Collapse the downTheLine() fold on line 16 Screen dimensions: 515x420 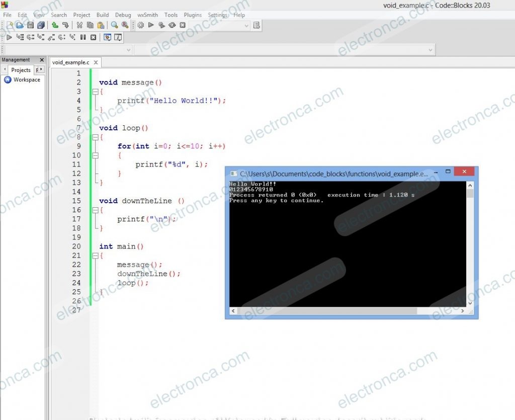[x=96, y=210]
